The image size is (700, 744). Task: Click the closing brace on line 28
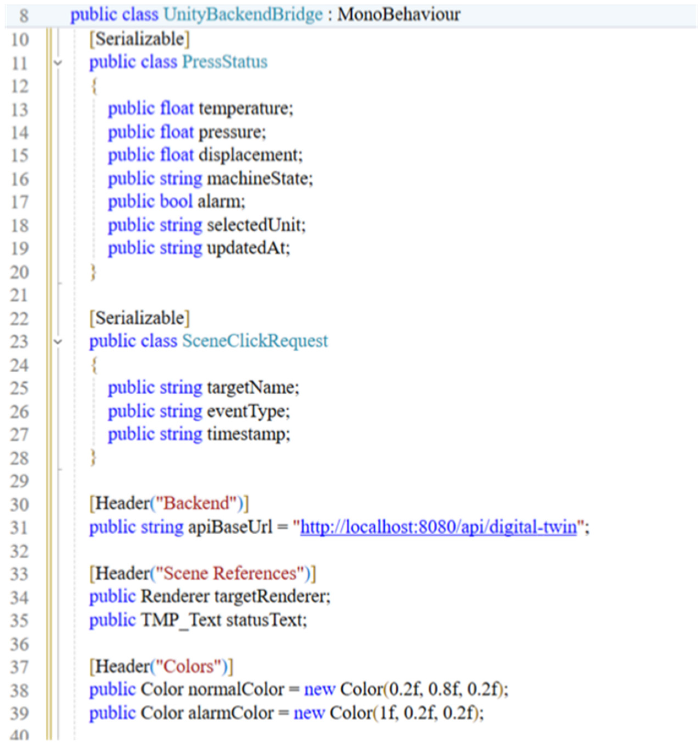coord(94,458)
